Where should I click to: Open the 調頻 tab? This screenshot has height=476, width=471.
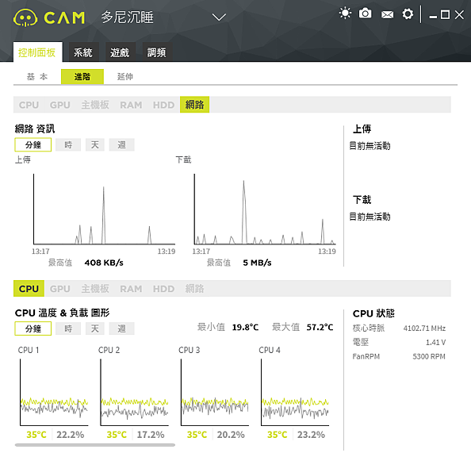[157, 52]
